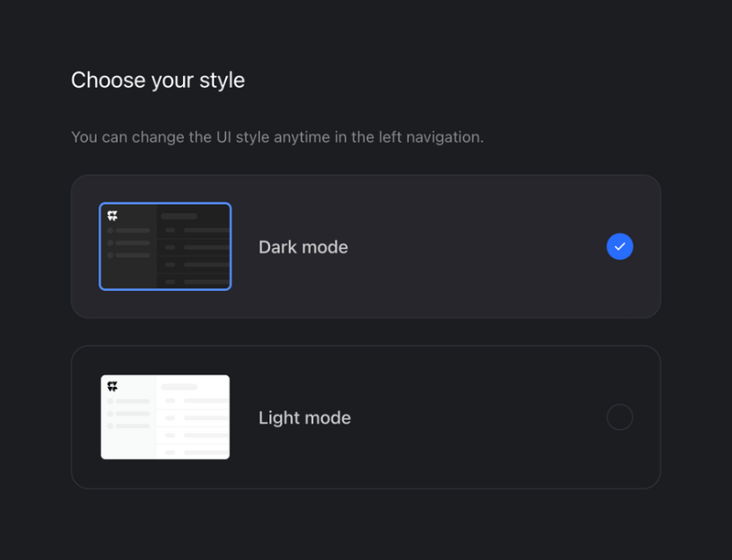
Task: Click the left navigation hint text
Action: tap(278, 136)
